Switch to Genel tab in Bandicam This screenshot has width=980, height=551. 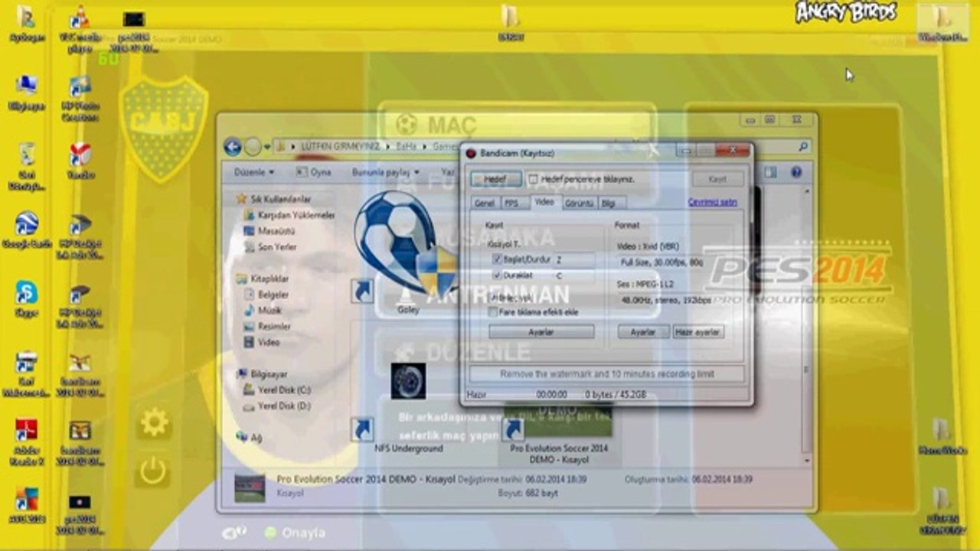pyautogui.click(x=484, y=204)
